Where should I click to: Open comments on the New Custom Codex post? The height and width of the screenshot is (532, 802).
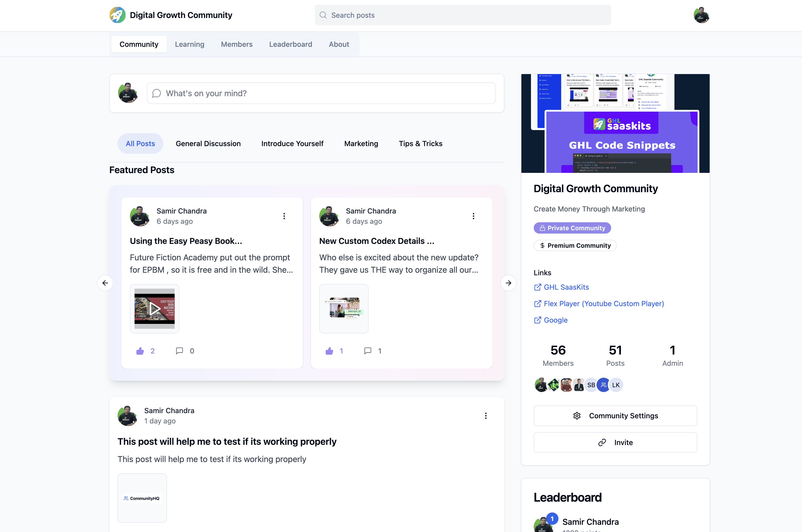[368, 351]
